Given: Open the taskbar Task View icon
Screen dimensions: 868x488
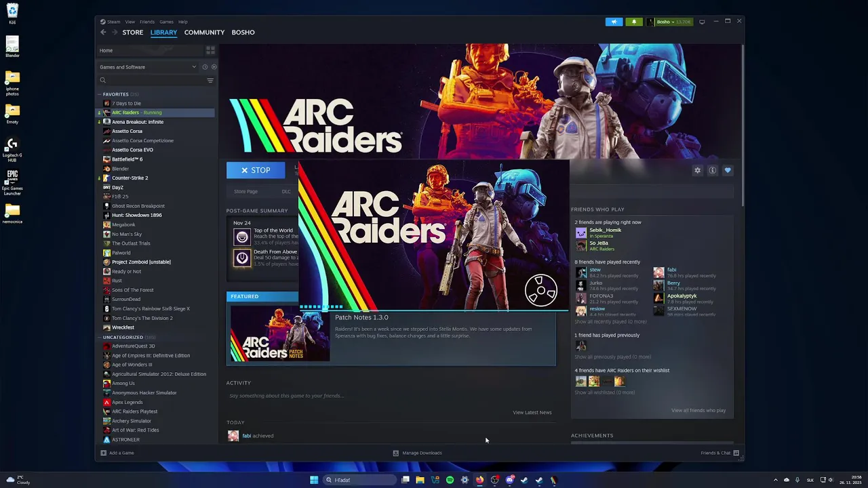Looking at the screenshot, I should pyautogui.click(x=405, y=480).
